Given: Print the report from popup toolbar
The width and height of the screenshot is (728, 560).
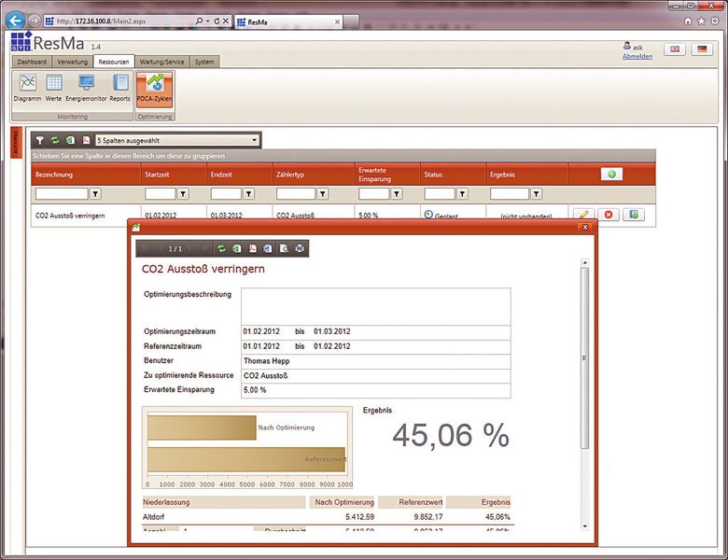Looking at the screenshot, I should (x=300, y=248).
